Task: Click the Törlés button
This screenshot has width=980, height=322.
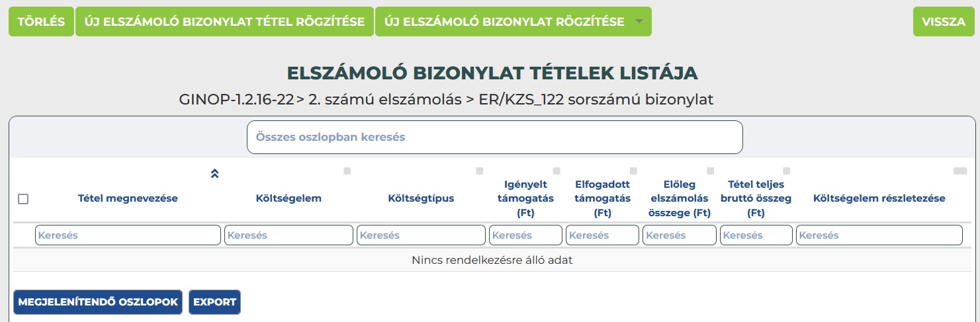Action: [41, 21]
